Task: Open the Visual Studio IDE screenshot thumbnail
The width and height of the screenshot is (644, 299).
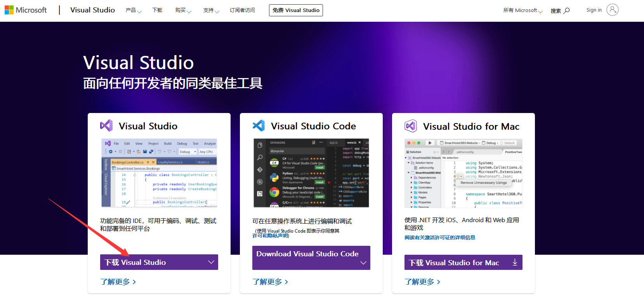Action: point(159,173)
